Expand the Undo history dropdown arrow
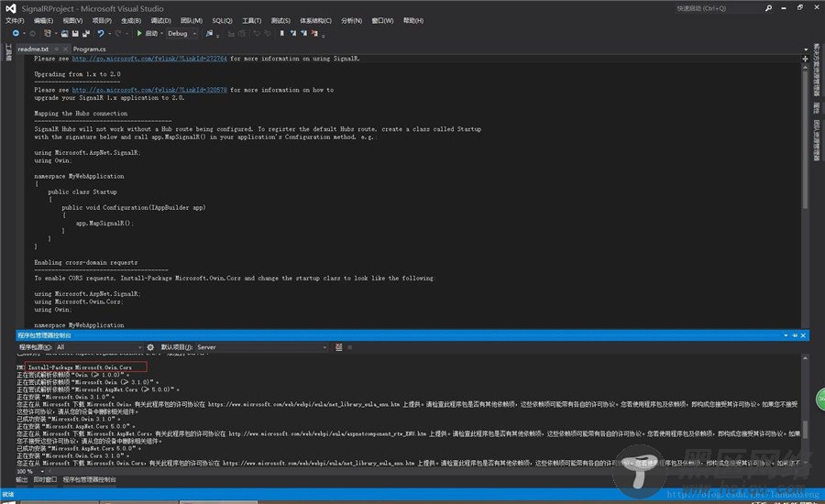The width and height of the screenshot is (825, 504). click(x=109, y=33)
